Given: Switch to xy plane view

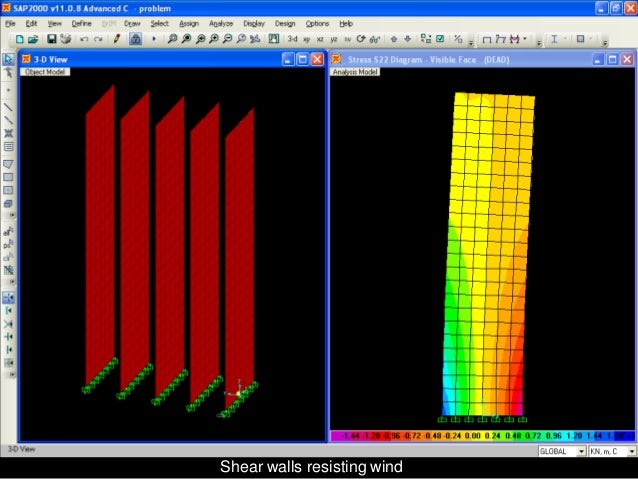Looking at the screenshot, I should pos(306,39).
